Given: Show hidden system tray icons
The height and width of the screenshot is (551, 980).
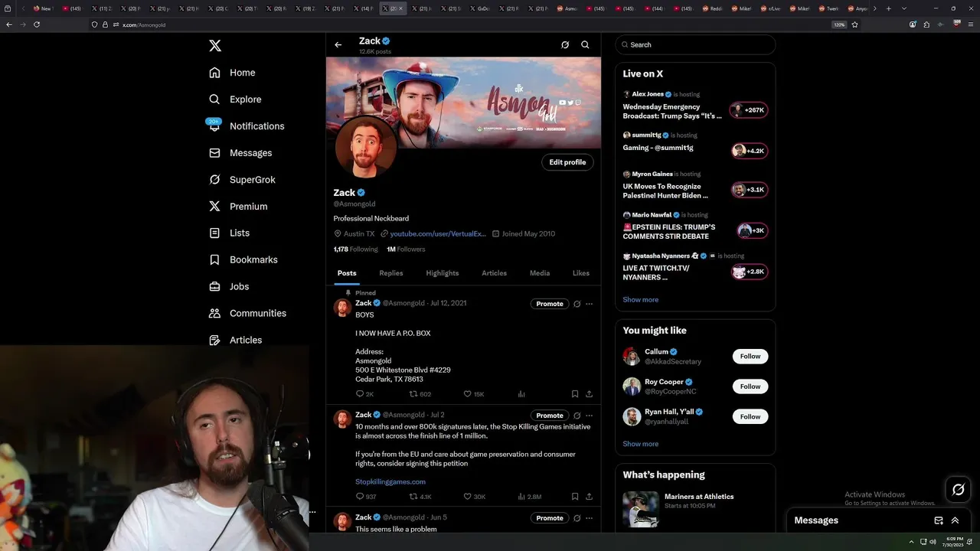Looking at the screenshot, I should tap(911, 542).
